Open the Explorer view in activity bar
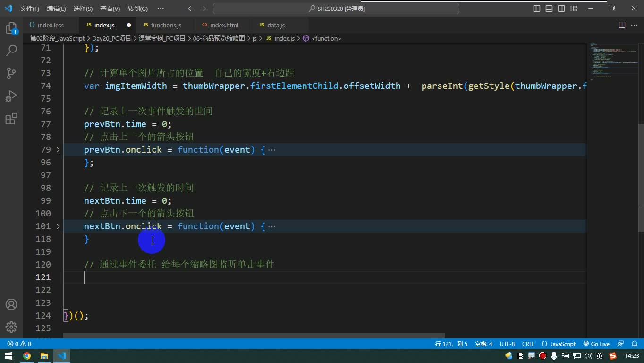This screenshot has height=363, width=644. tap(11, 28)
